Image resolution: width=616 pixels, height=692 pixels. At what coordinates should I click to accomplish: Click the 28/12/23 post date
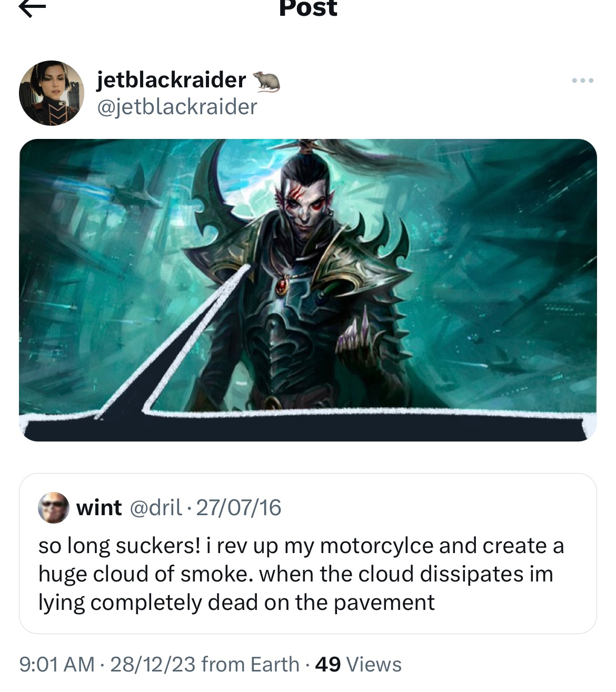[153, 664]
